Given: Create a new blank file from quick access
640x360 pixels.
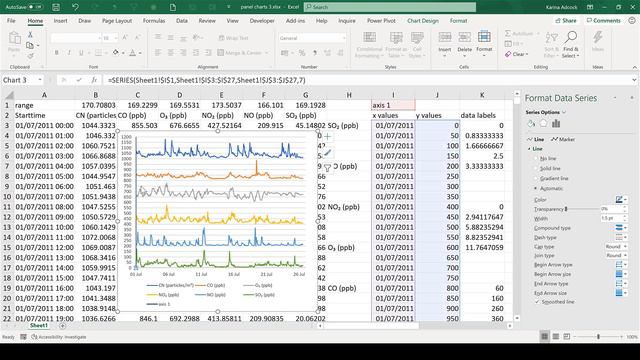Looking at the screenshot, I should [173, 7].
